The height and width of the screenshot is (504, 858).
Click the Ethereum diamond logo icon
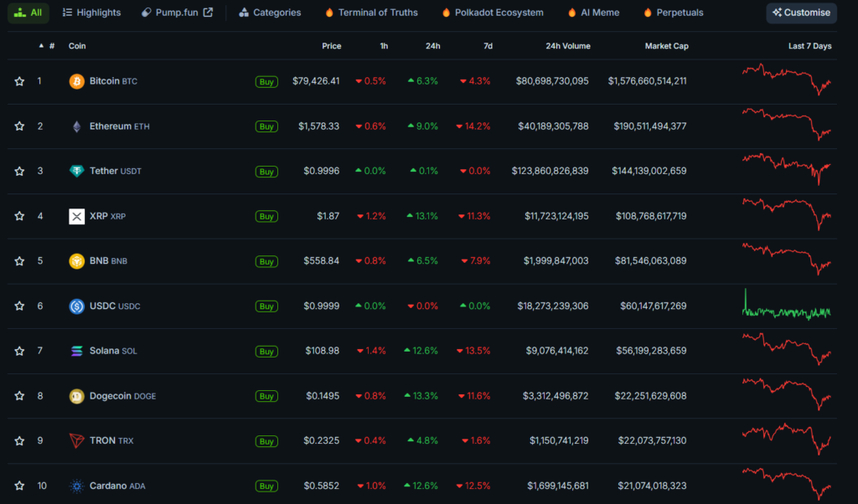(x=76, y=126)
